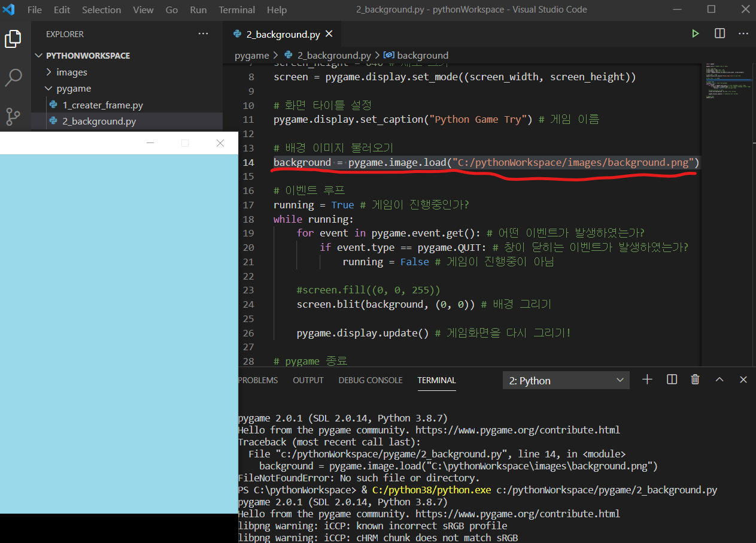Select 2_background.py in explorer tree
756x543 pixels.
click(x=127, y=121)
